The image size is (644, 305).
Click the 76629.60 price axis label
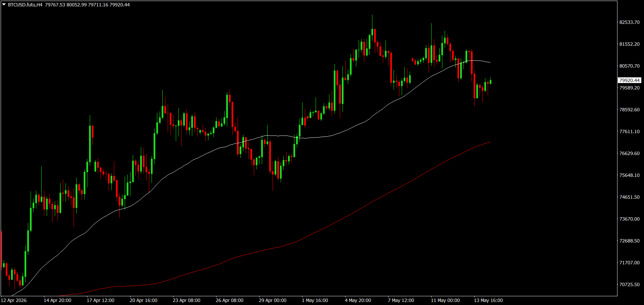630,153
